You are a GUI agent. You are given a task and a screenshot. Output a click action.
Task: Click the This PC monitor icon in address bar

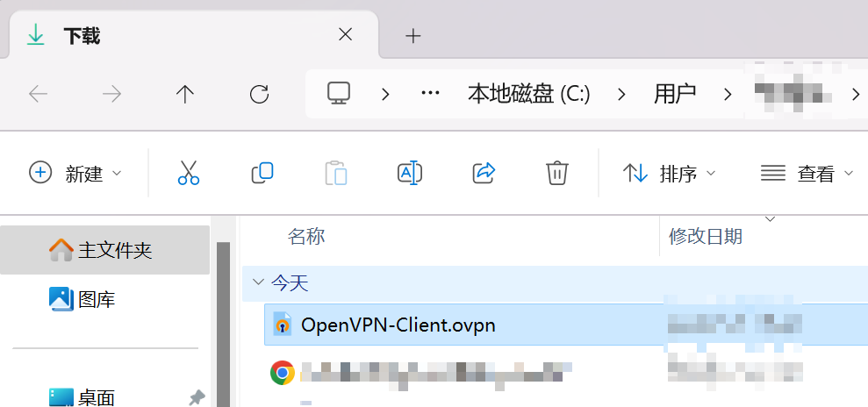pyautogui.click(x=339, y=94)
